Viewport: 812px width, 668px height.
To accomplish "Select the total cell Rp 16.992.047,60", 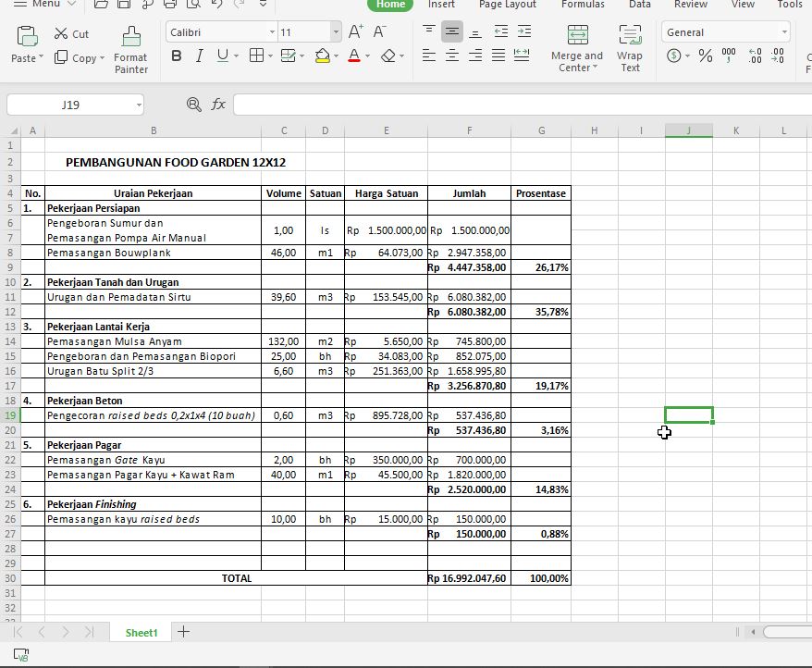I will pos(469,578).
